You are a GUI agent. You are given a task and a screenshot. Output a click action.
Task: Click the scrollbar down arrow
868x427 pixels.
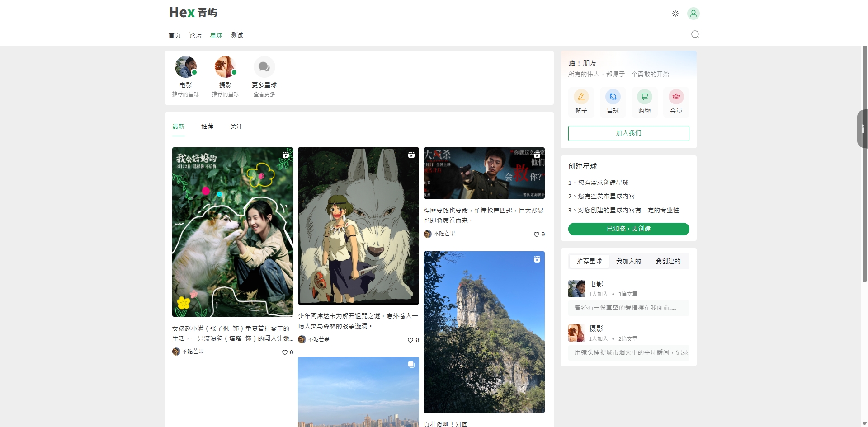[x=864, y=423]
